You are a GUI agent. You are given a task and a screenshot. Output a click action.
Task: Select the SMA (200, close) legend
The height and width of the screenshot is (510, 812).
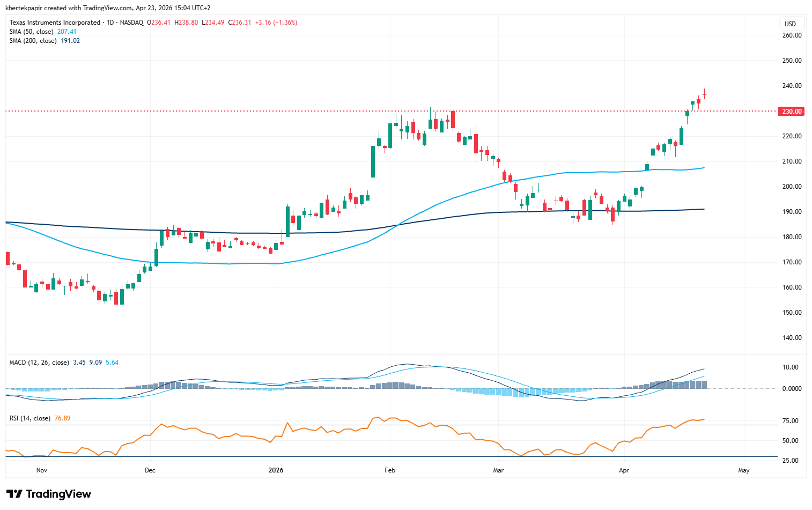point(33,41)
